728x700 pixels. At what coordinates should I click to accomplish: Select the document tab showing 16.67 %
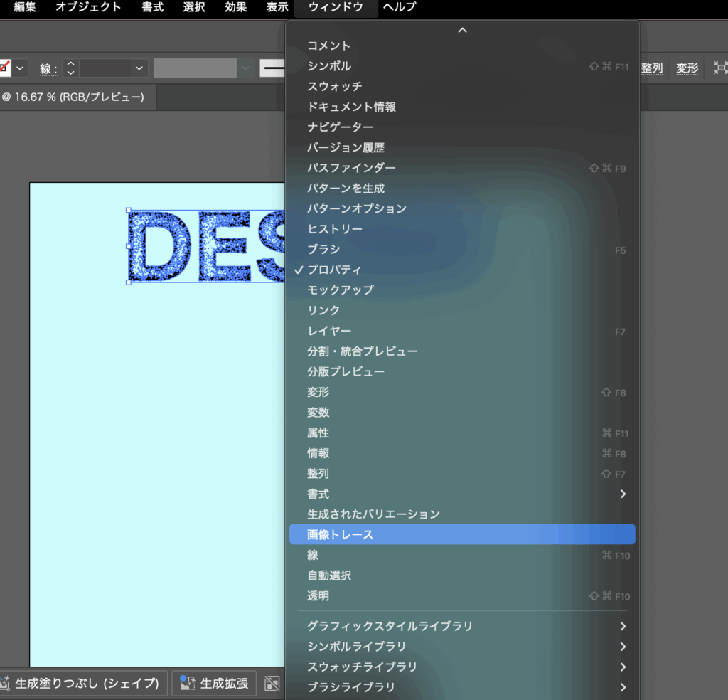click(73, 97)
